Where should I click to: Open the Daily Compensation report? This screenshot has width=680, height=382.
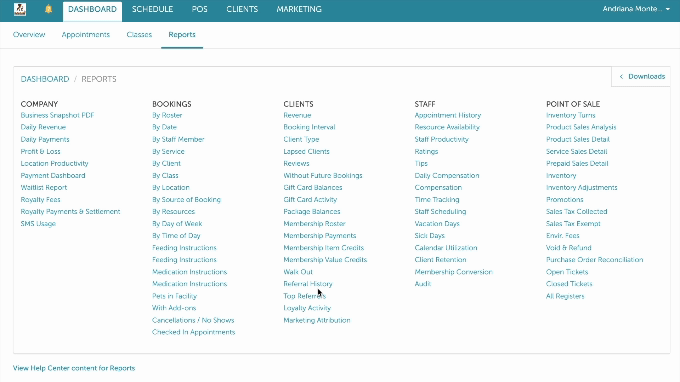pos(447,176)
